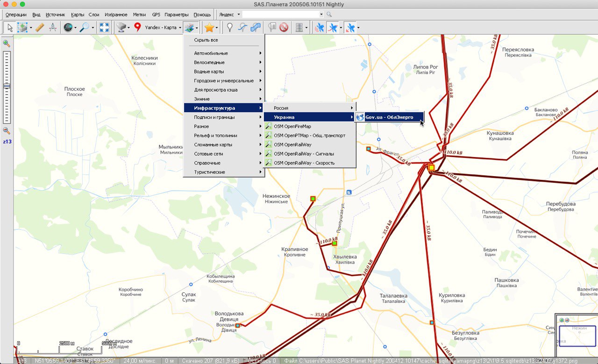Screen dimensions: 598x364
Task: Toggle GPS track recording icon
Action: [x=333, y=28]
